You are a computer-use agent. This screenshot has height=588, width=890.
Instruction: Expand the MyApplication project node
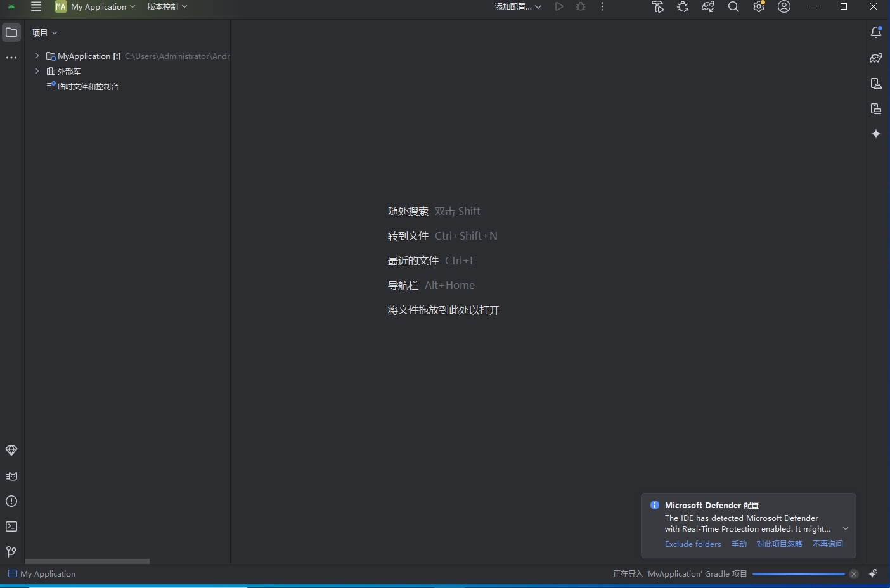[x=36, y=56]
